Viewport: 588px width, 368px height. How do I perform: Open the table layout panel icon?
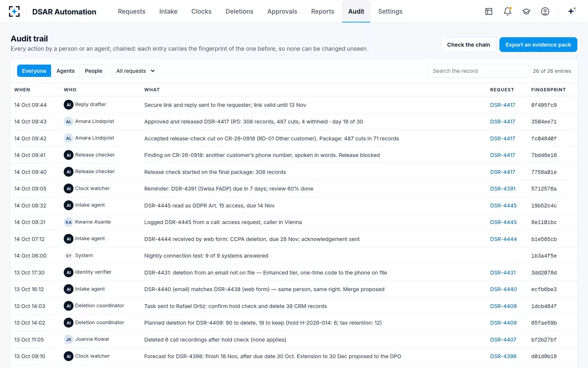coord(489,11)
